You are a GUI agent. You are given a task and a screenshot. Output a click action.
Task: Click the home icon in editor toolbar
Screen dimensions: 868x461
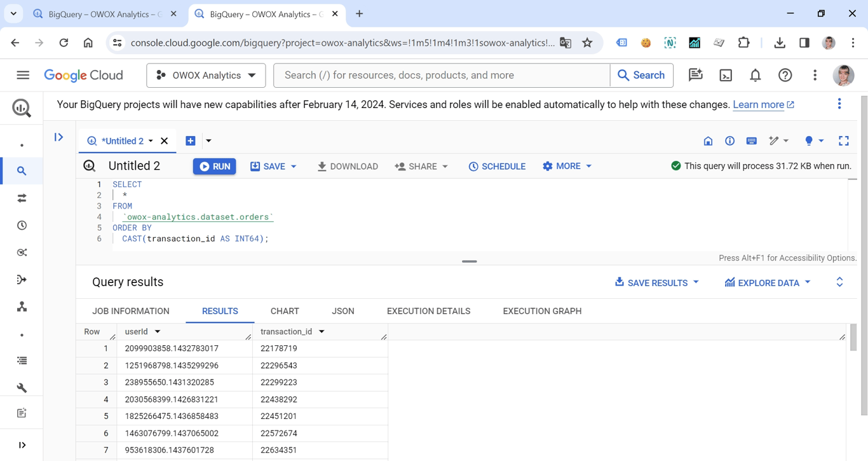708,141
